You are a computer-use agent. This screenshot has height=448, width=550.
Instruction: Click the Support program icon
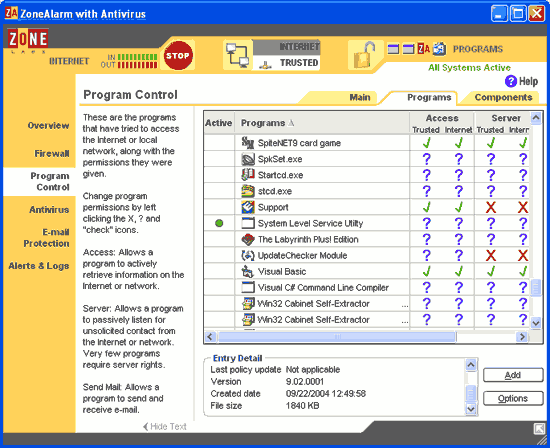[x=248, y=207]
